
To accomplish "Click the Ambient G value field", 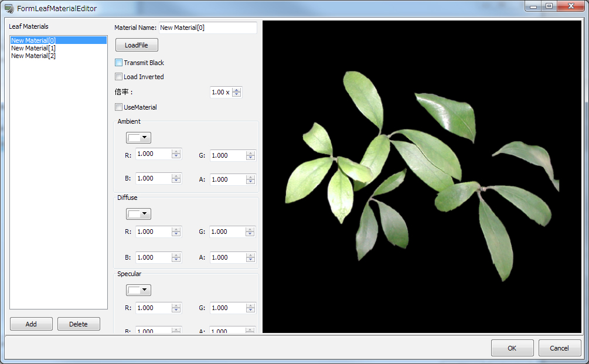I will click(x=228, y=155).
